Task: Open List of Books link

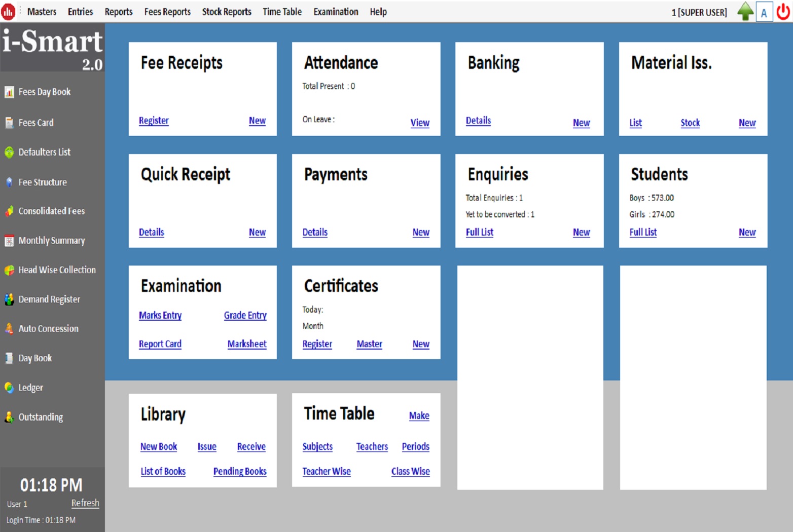Action: point(163,471)
